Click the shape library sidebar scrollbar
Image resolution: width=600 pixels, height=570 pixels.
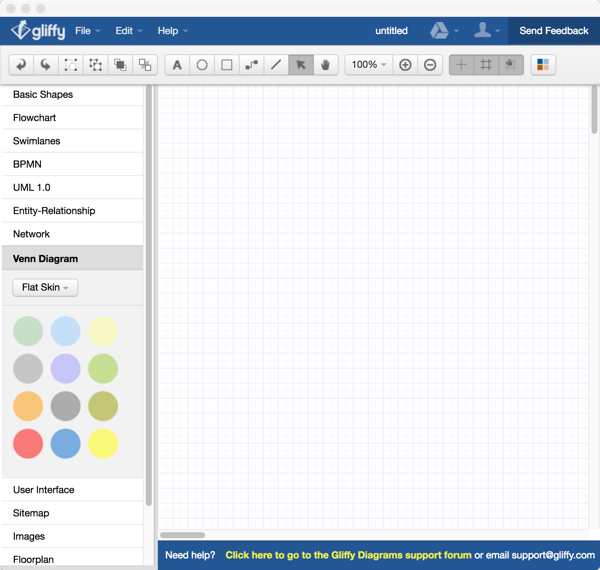click(149, 295)
